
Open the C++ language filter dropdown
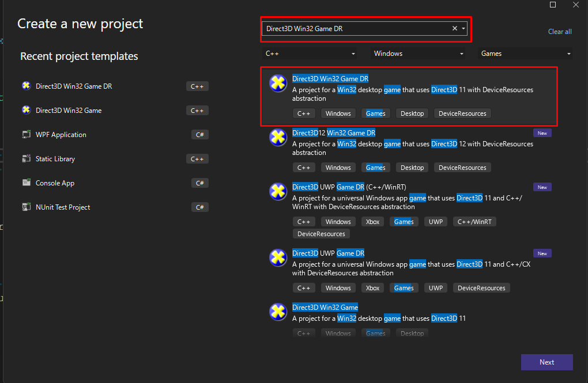click(x=310, y=54)
